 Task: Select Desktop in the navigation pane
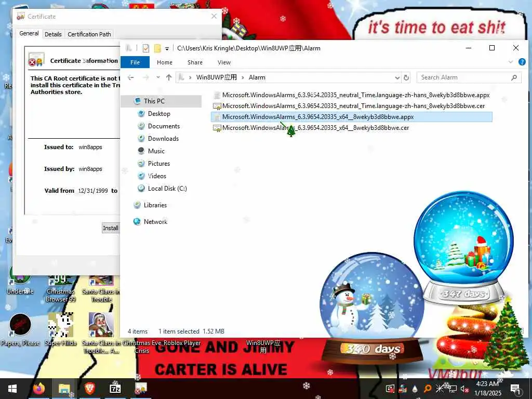(159, 114)
